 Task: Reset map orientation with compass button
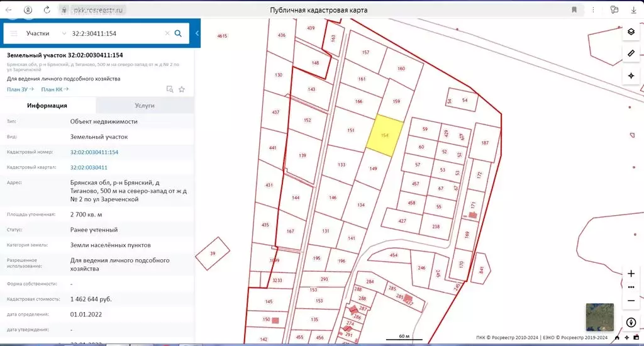pyautogui.click(x=631, y=323)
